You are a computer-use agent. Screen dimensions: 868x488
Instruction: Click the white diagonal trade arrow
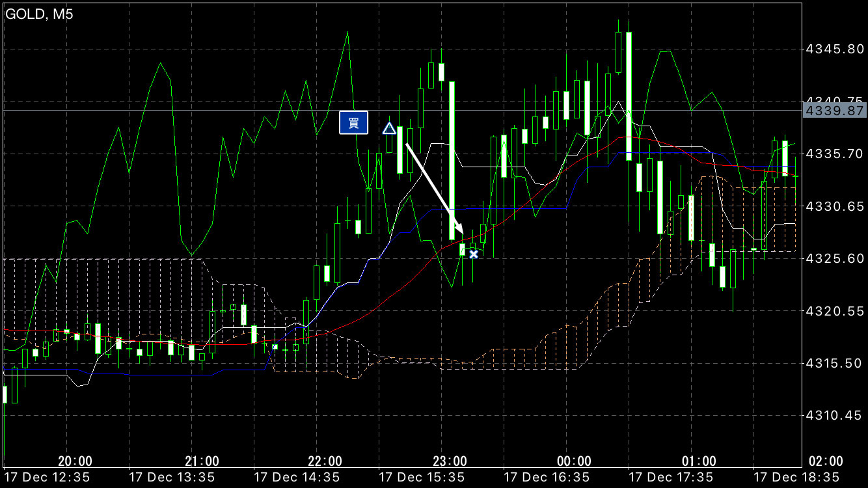[x=434, y=188]
